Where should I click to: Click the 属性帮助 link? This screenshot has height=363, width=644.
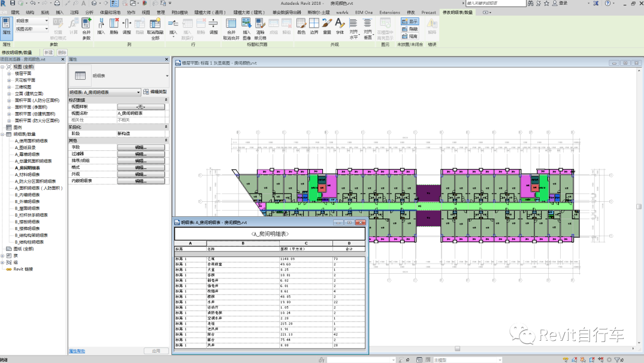click(x=76, y=350)
